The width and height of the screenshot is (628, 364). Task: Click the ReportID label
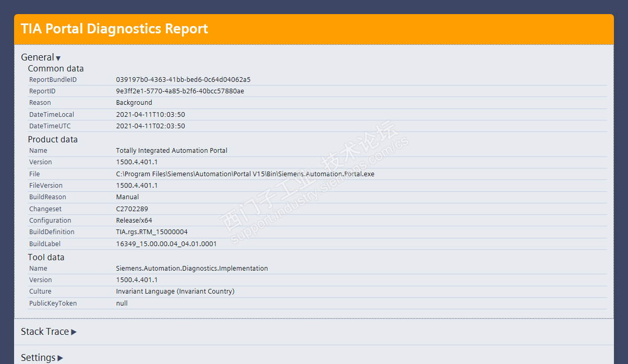[42, 91]
